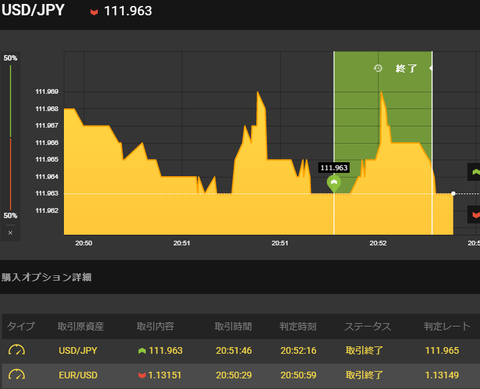Click the 111.962 price axis label
480x389 pixels.
47,211
